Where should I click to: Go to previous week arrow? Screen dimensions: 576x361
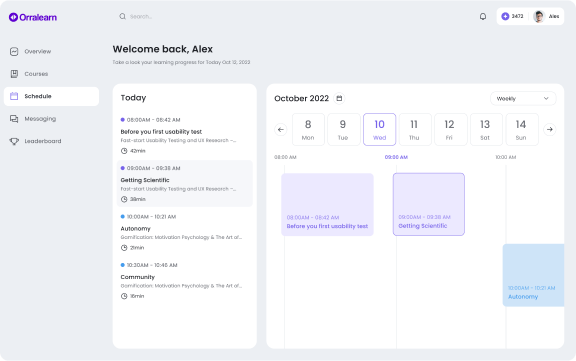[281, 129]
